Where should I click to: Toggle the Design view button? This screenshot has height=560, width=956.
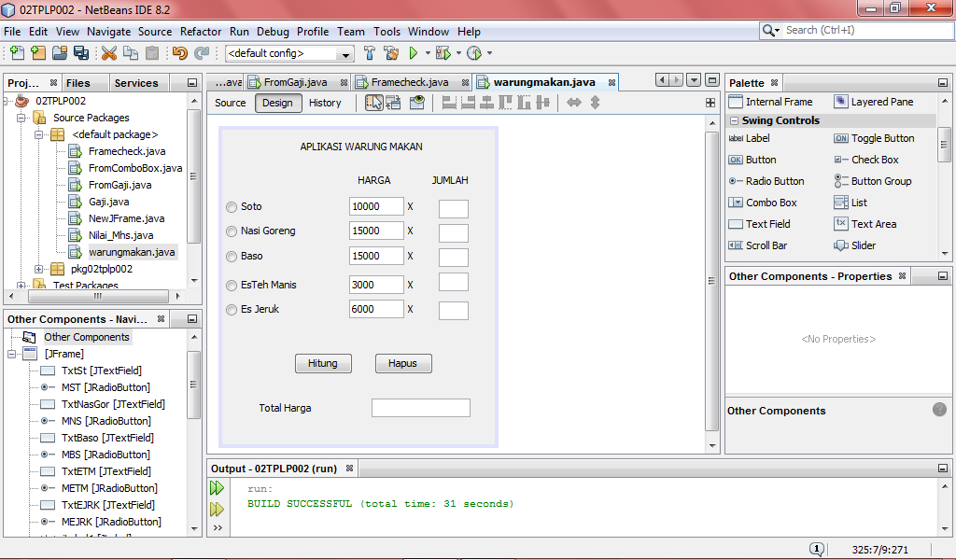[277, 103]
